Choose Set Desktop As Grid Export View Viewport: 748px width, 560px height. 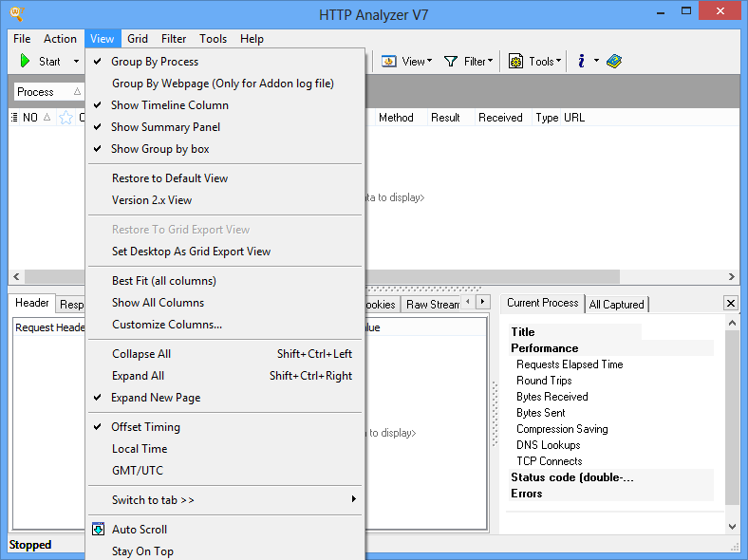pyautogui.click(x=225, y=252)
